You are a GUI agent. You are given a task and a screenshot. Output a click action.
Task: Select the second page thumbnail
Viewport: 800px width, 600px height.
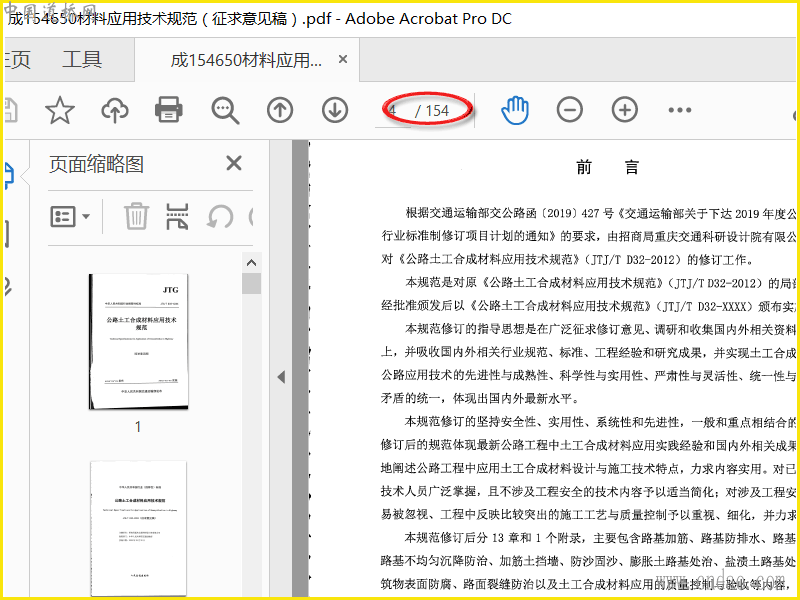coord(138,529)
